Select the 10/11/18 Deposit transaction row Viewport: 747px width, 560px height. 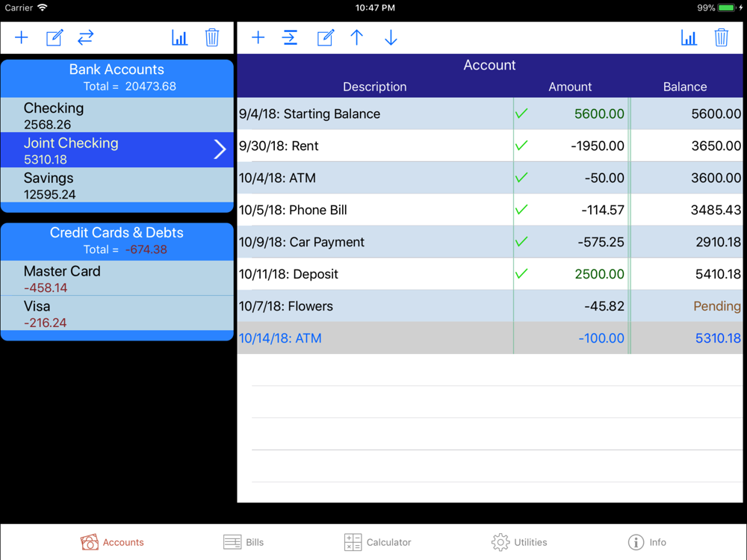(373, 274)
